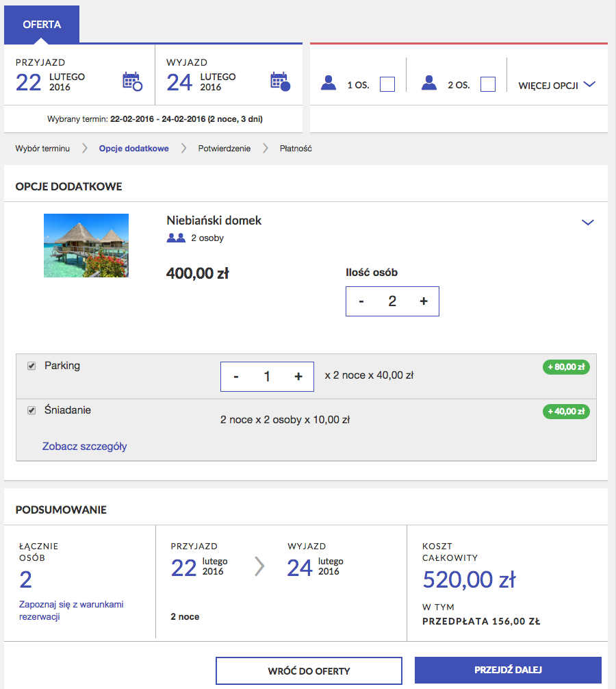This screenshot has height=689, width=616.
Task: Open the arrival date calendar icon
Action: coord(132,82)
